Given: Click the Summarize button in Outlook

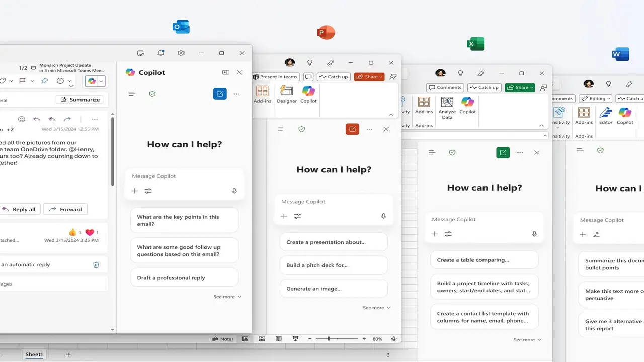Looking at the screenshot, I should tap(80, 99).
